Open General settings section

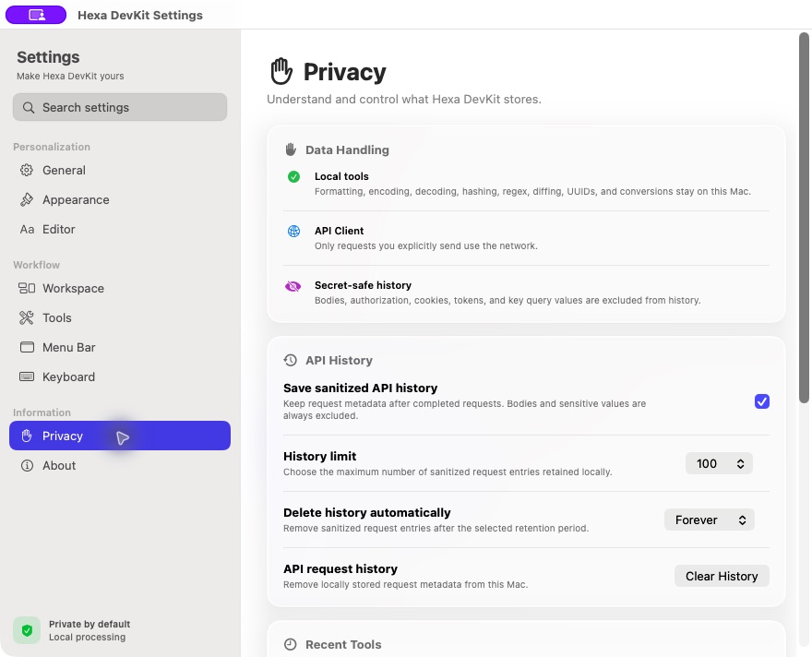pyautogui.click(x=120, y=170)
